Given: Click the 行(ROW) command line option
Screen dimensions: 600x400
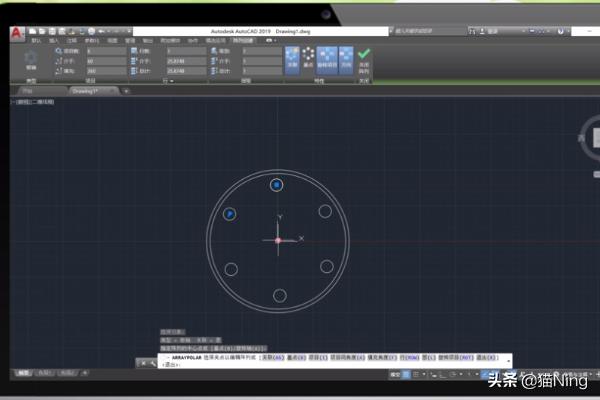Looking at the screenshot, I should (x=410, y=358).
